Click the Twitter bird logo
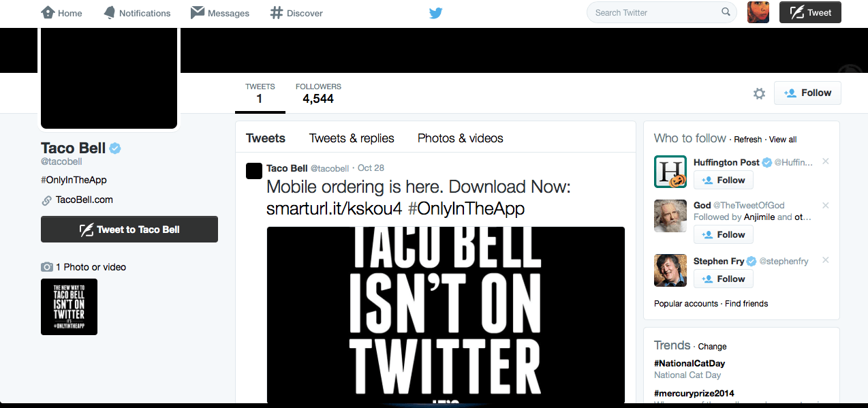 pos(435,12)
